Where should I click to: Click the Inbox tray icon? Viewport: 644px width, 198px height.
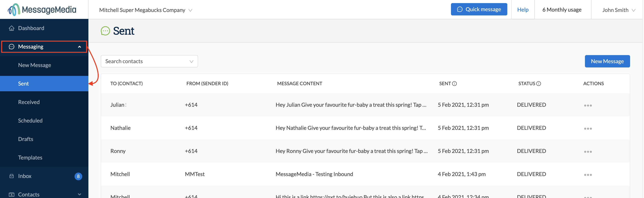pyautogui.click(x=12, y=176)
